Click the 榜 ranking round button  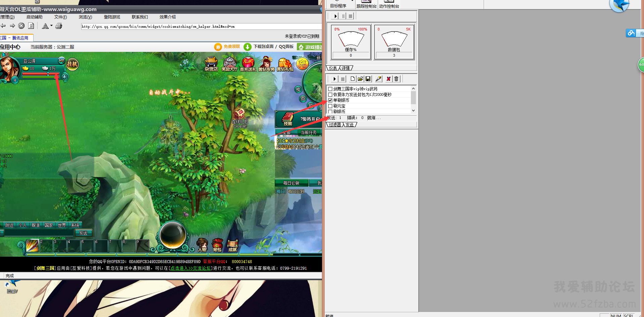pyautogui.click(x=298, y=89)
